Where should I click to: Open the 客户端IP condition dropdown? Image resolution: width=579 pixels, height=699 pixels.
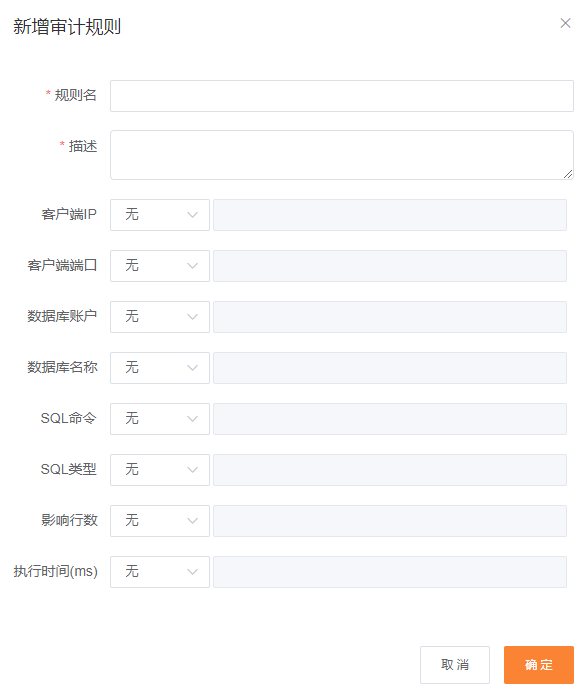(160, 215)
